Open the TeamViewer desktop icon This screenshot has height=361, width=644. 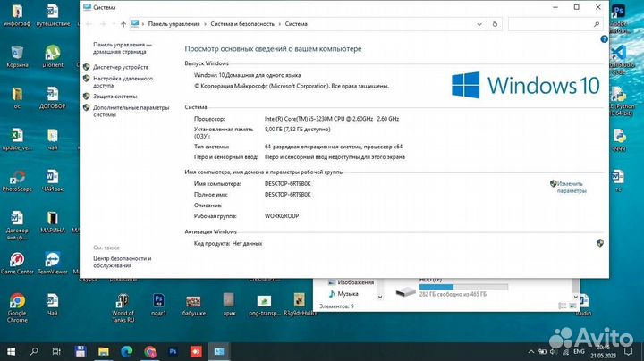point(53,264)
